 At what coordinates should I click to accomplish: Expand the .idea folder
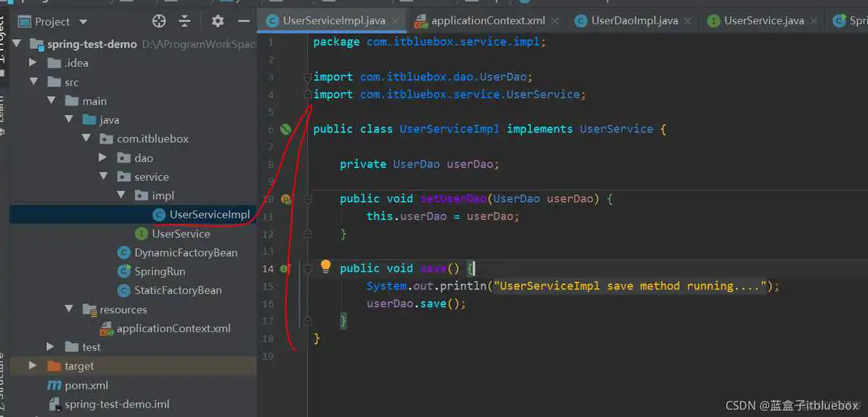coord(33,63)
